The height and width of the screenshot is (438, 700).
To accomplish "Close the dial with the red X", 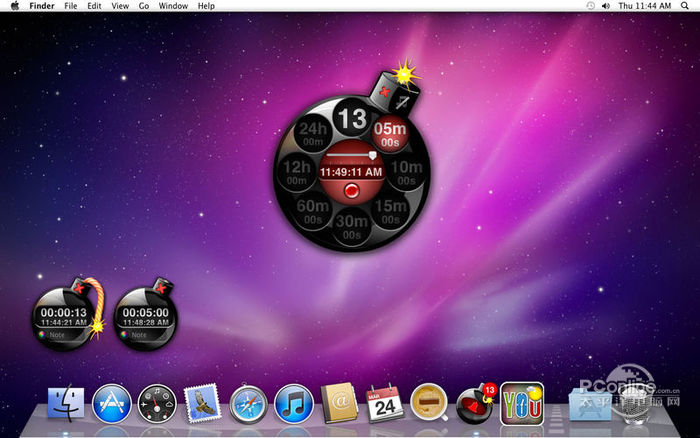I will (383, 92).
